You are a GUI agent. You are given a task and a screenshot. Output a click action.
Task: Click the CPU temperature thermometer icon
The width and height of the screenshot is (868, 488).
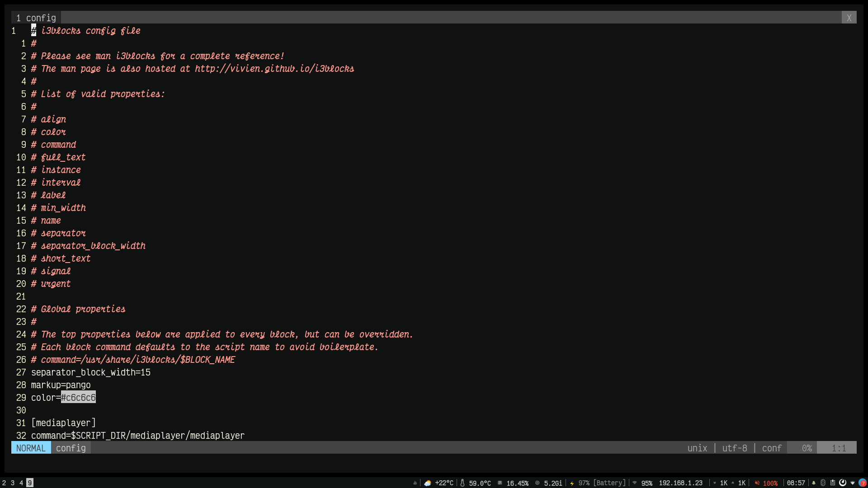coord(462,483)
